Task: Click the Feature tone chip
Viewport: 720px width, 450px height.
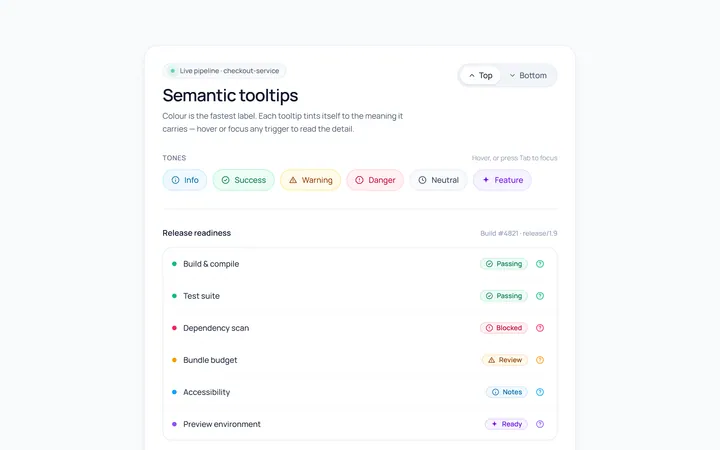Action: click(x=502, y=180)
